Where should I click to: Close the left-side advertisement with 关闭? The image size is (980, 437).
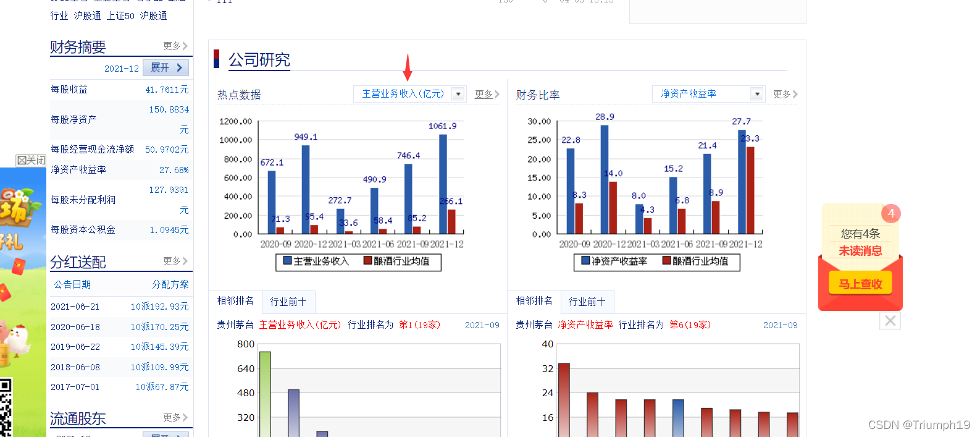pyautogui.click(x=31, y=161)
